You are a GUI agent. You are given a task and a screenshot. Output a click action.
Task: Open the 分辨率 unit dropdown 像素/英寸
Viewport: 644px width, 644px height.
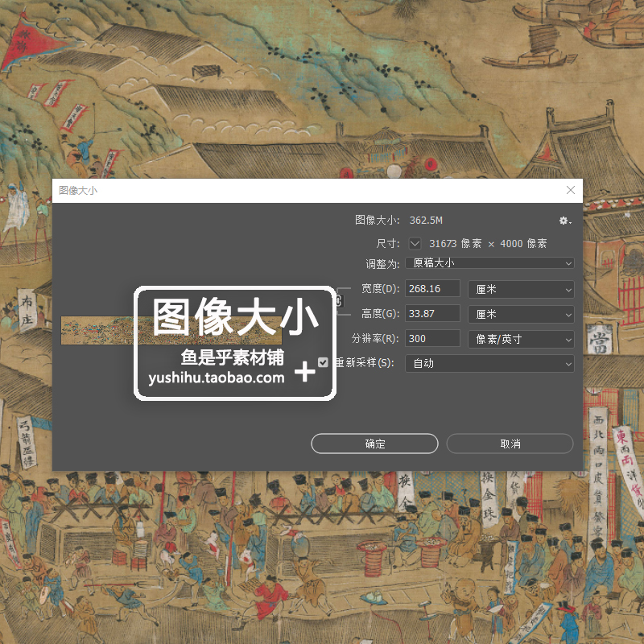point(521,339)
